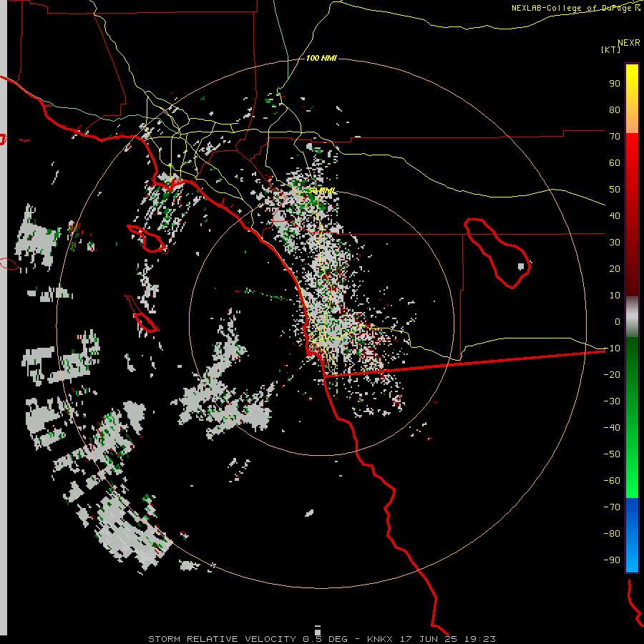
Task: Click the "0.5 DEG" elevation angle text
Action: click(x=326, y=639)
